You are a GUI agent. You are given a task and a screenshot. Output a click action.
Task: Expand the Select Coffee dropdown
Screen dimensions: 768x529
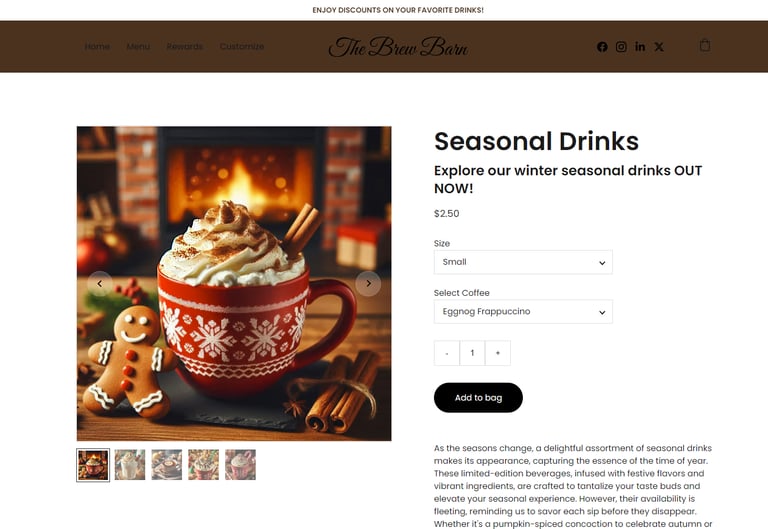pyautogui.click(x=523, y=312)
